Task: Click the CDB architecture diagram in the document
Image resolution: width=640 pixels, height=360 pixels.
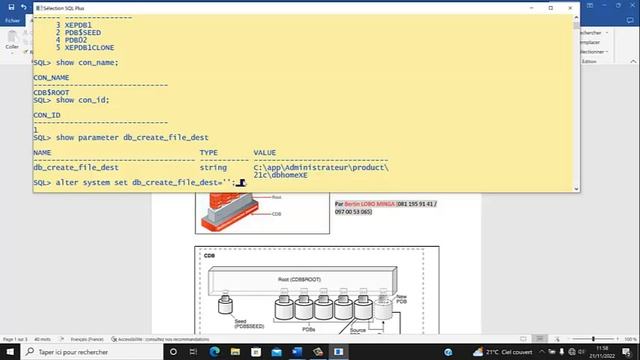Action: (x=317, y=290)
